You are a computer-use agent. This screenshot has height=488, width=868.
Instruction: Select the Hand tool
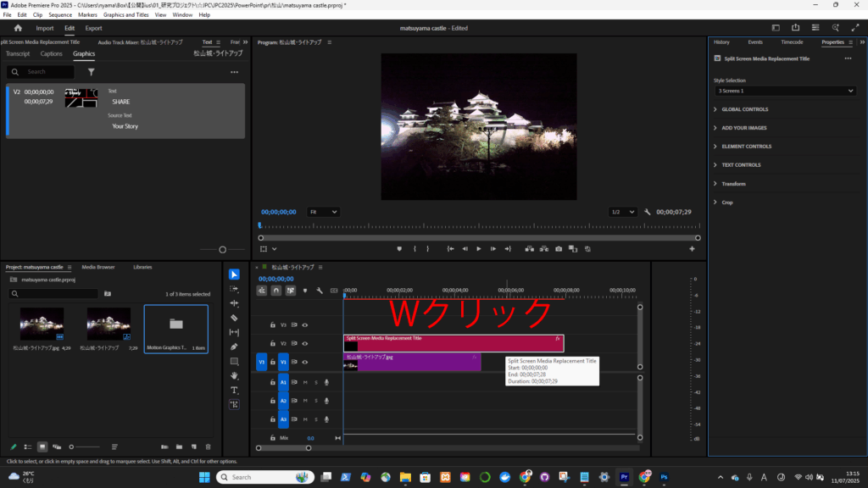[x=234, y=375]
